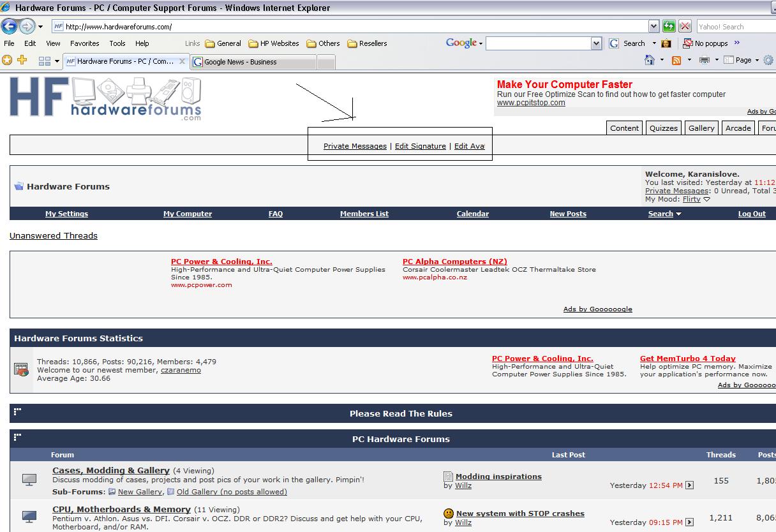The image size is (776, 532).
Task: Print the page with printer icon
Action: tap(705, 60)
